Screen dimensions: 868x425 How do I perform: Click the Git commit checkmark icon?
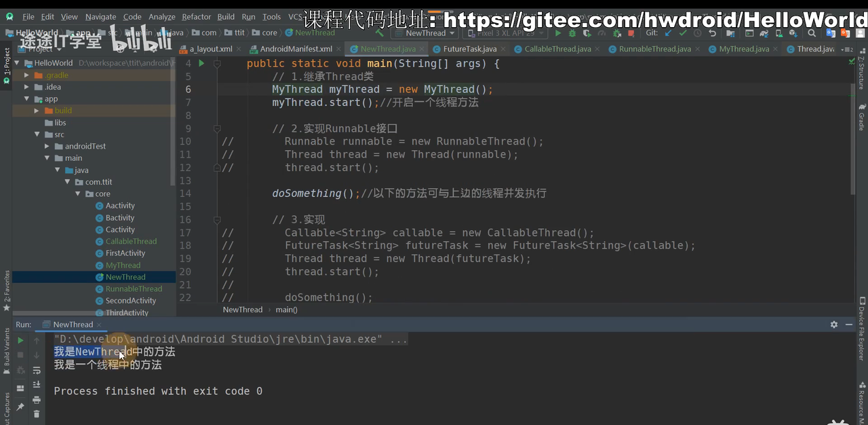click(x=683, y=33)
